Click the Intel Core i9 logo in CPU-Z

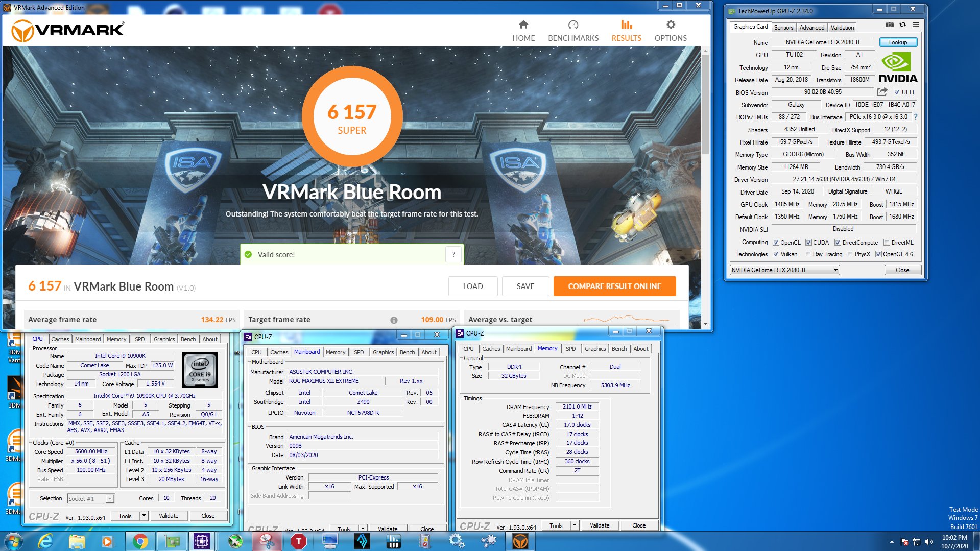(200, 369)
